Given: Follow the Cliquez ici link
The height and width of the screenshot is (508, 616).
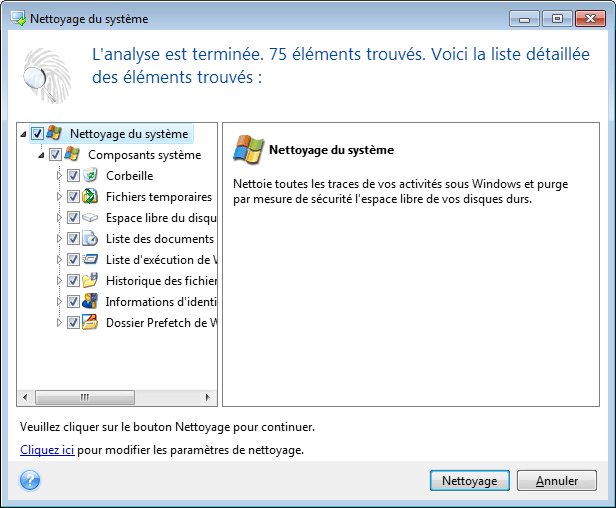Looking at the screenshot, I should tap(47, 450).
